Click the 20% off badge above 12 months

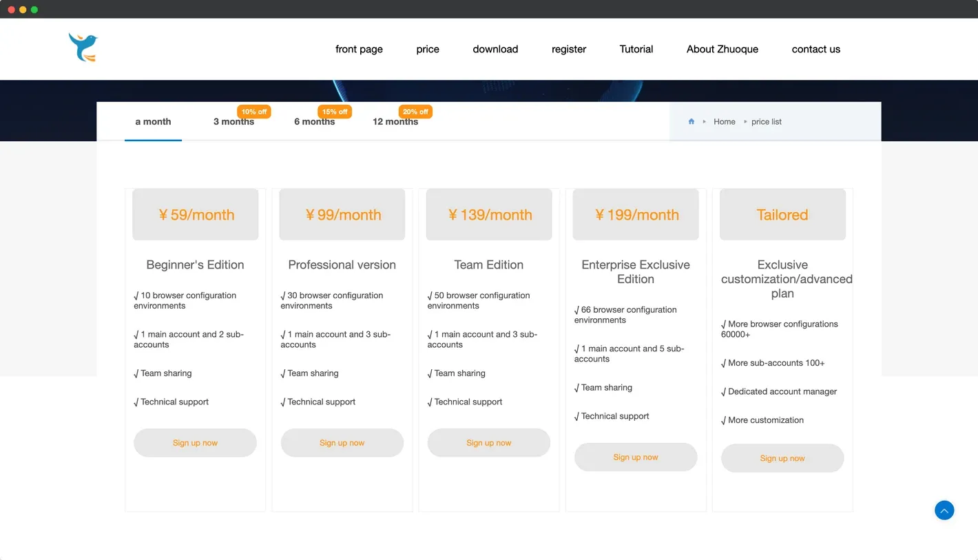point(415,111)
